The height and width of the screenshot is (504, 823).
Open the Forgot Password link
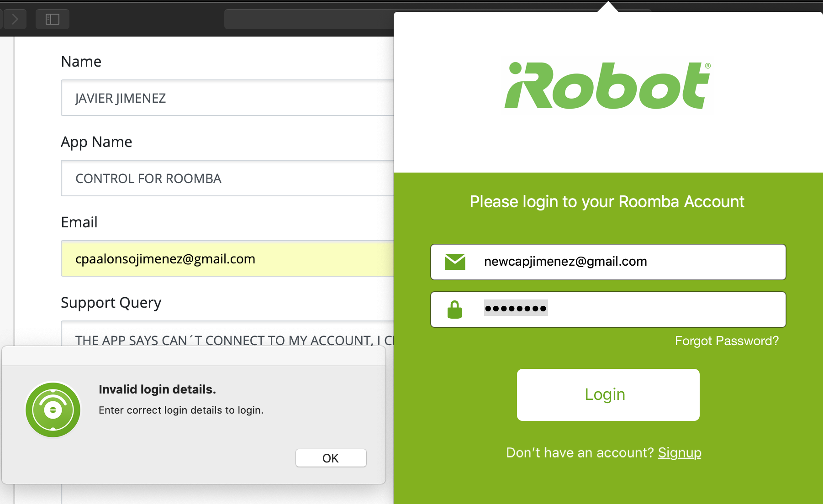click(x=727, y=341)
